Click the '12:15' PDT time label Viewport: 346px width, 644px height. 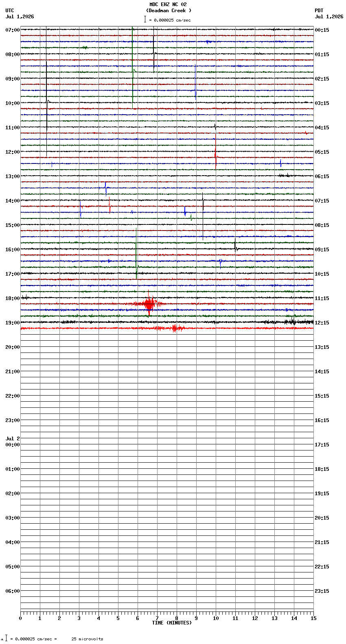pyautogui.click(x=322, y=323)
